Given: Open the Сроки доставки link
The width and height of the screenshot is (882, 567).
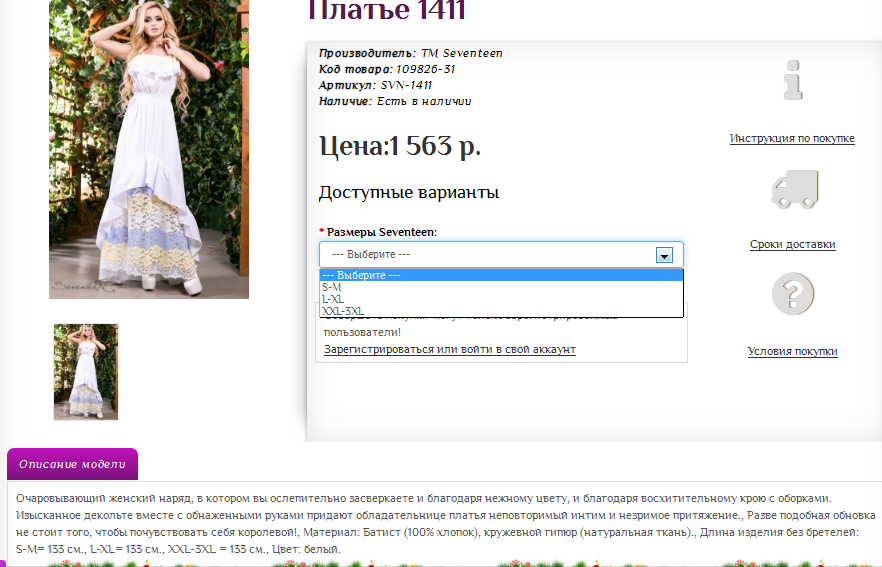Looking at the screenshot, I should [793, 245].
